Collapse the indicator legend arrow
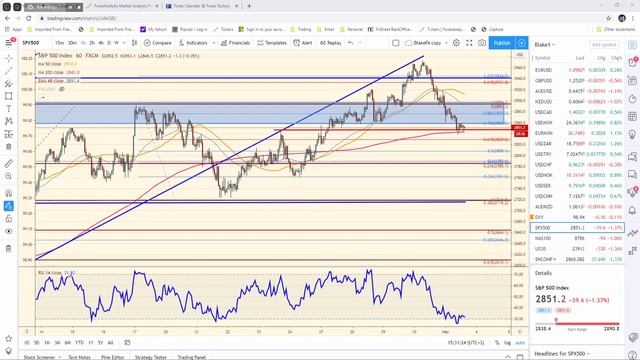 43,97
